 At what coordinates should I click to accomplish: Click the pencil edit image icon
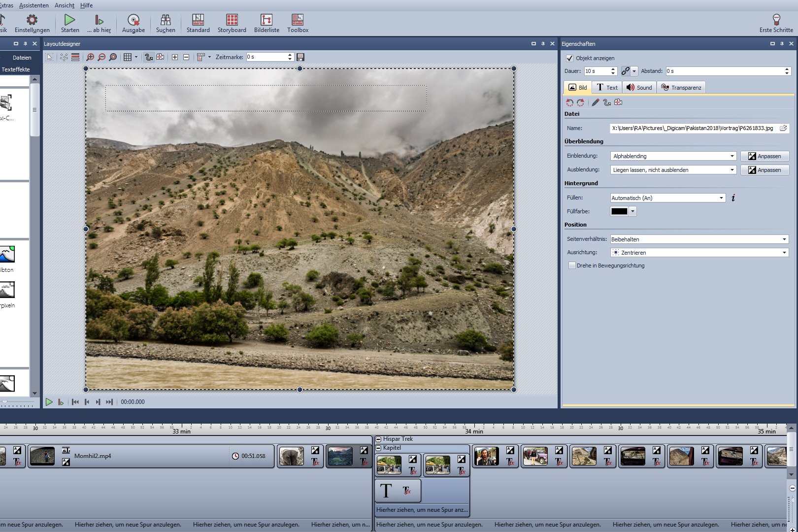[x=596, y=102]
